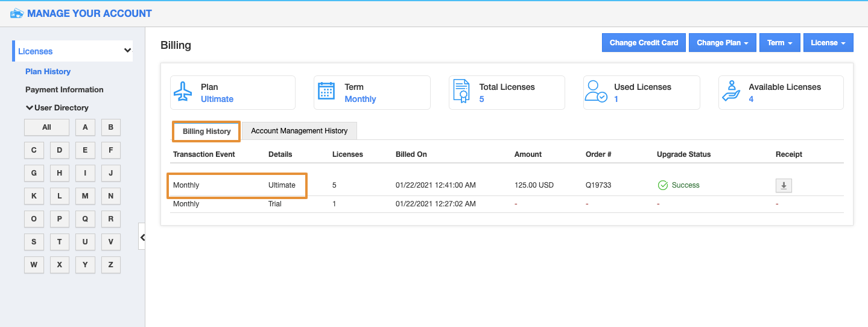Click the Change Credit Card button

(x=644, y=43)
